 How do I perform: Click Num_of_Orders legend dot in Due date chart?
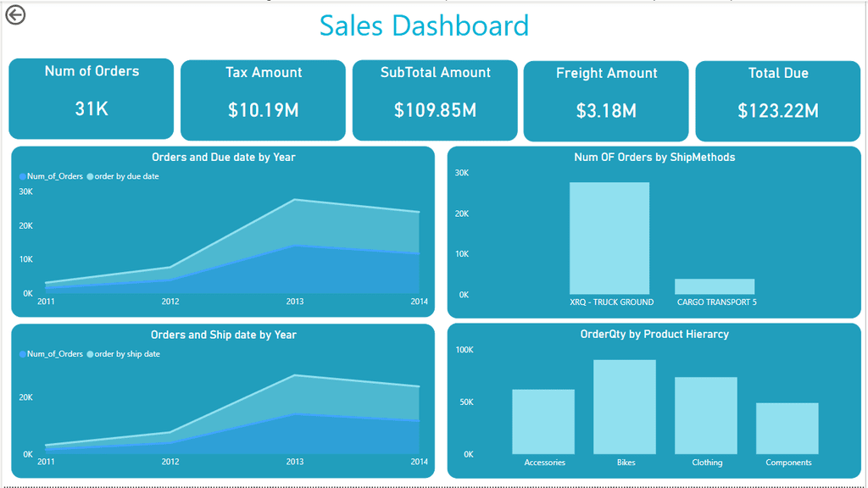coord(23,176)
